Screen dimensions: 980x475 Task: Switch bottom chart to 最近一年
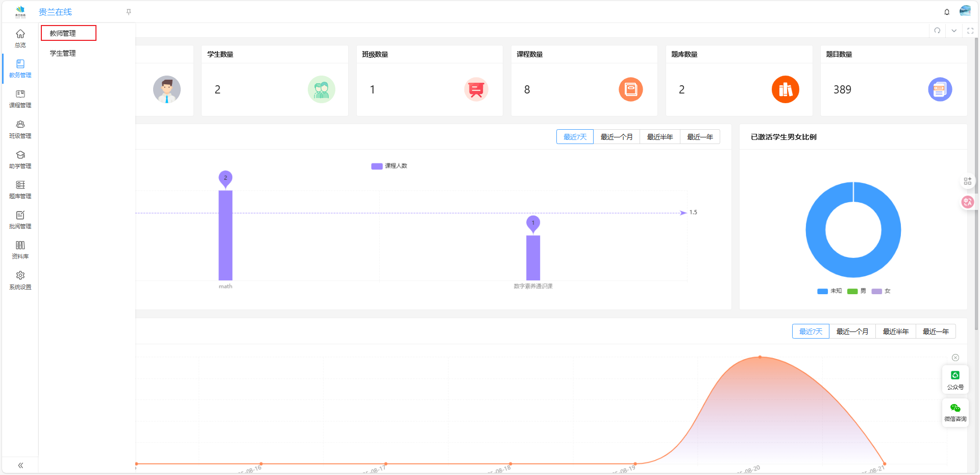[935, 331]
